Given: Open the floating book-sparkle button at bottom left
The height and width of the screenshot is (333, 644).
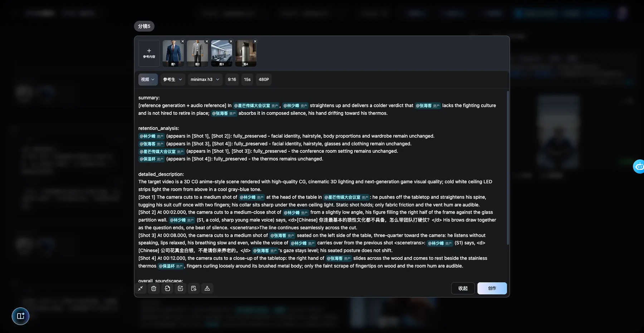Looking at the screenshot, I should [20, 316].
